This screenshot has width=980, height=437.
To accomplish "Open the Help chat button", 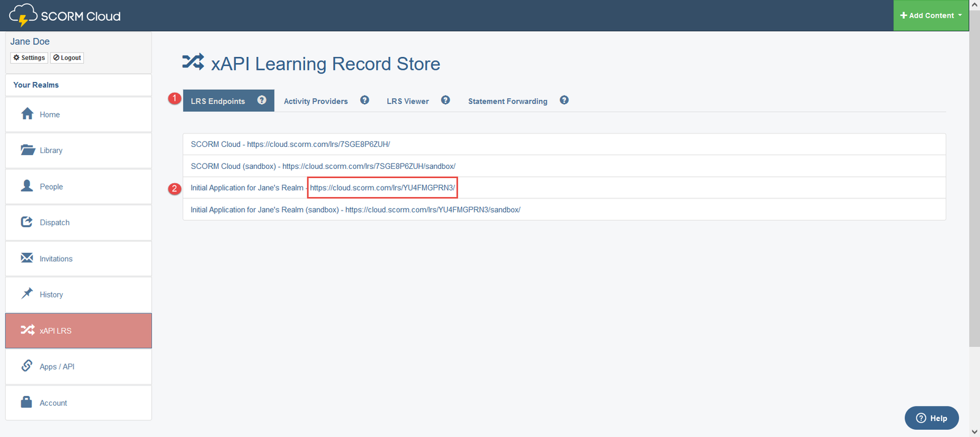I will 931,418.
